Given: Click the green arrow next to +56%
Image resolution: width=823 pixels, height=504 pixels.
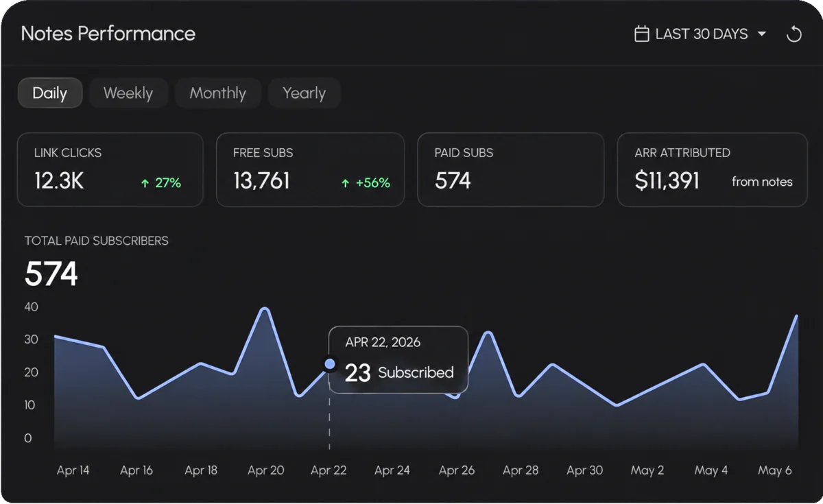Looking at the screenshot, I should click(346, 183).
